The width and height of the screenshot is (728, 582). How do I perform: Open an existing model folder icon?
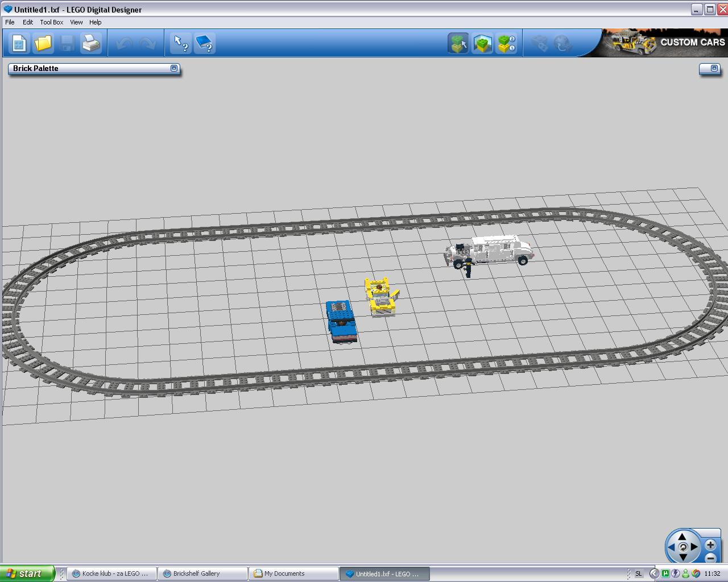point(43,43)
